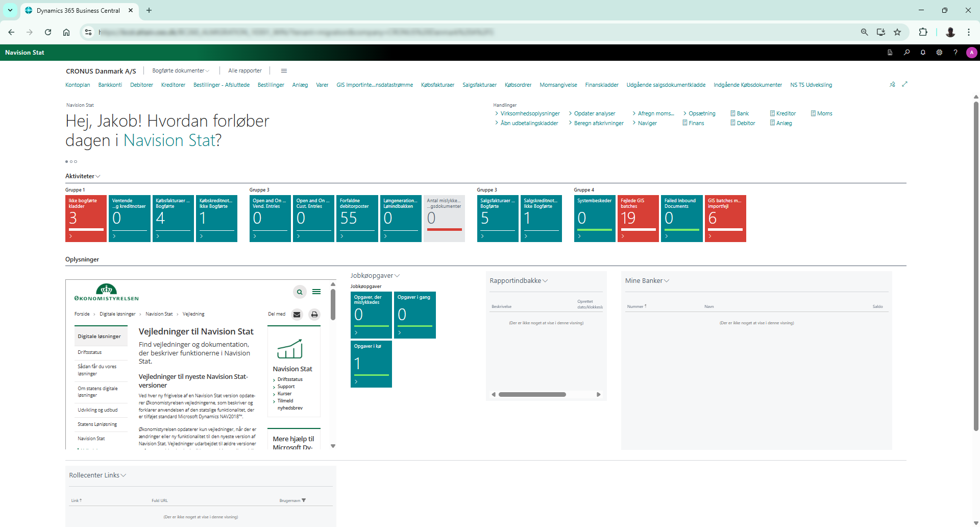Click the search icon in the Økonomistyrelsen panel

pos(300,292)
